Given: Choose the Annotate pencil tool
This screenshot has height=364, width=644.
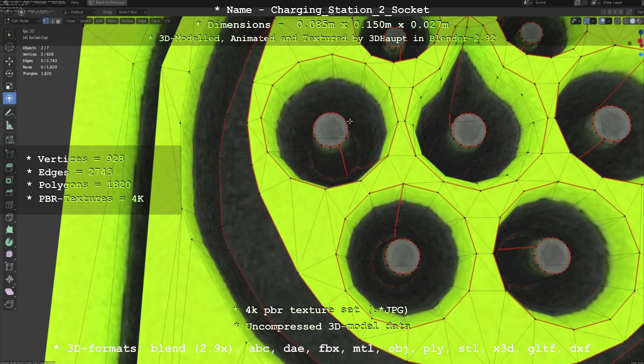Looking at the screenshot, I should pyautogui.click(x=9, y=113).
